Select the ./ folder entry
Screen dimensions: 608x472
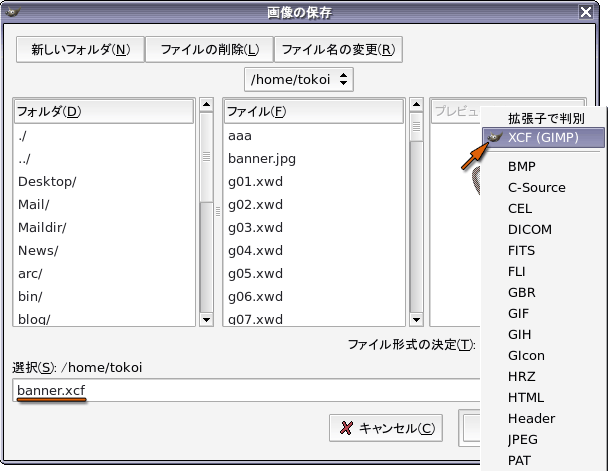(x=104, y=136)
